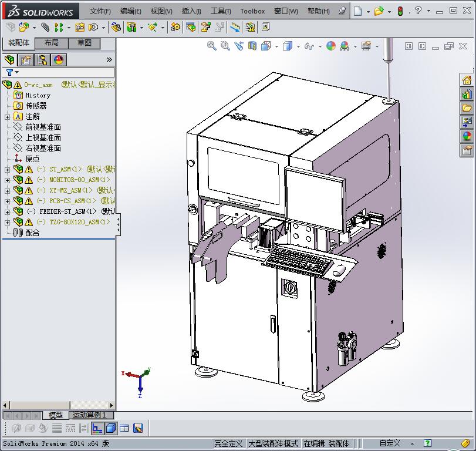This screenshot has width=476, height=451.
Task: Click the Previous View icon
Action: click(239, 46)
